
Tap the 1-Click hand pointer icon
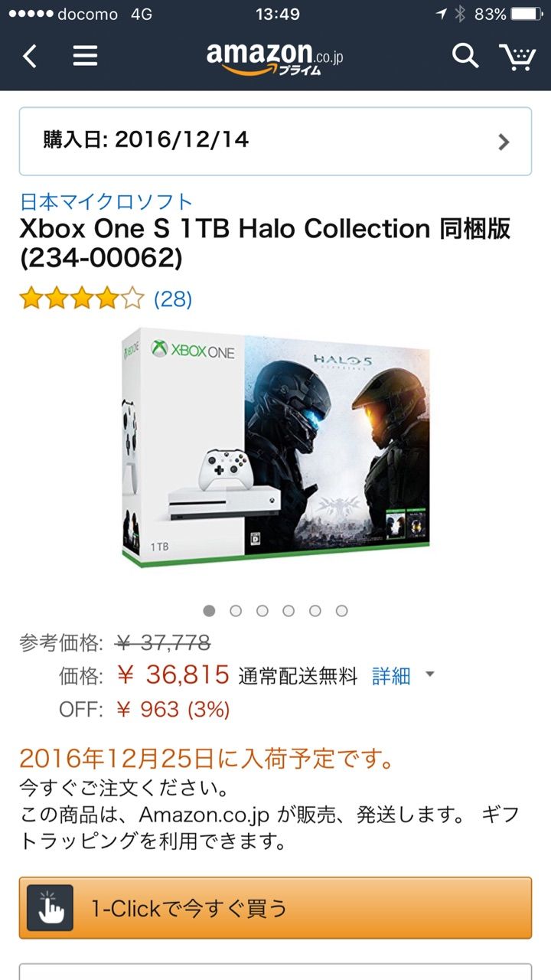51,908
